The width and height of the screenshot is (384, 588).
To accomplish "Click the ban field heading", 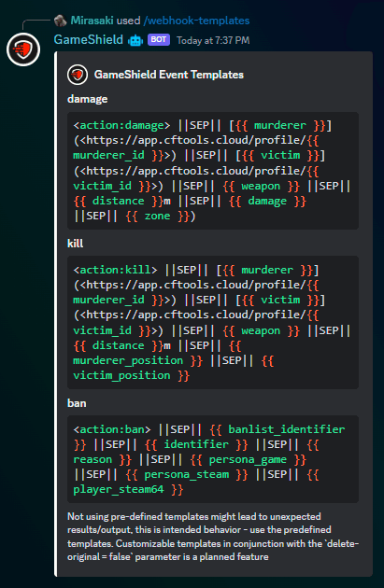I will coord(77,403).
